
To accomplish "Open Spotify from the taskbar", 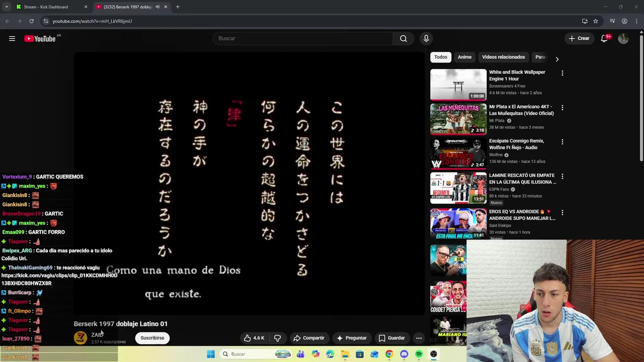I will (419, 354).
